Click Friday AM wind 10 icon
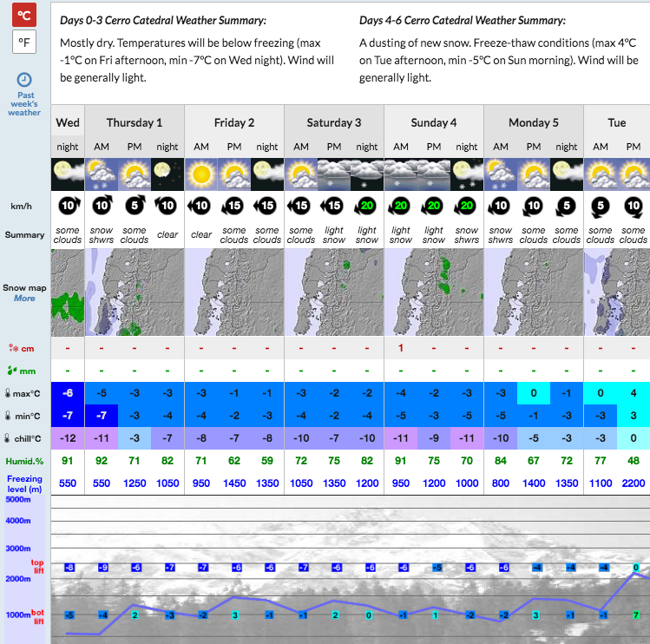The image size is (650, 644). click(200, 206)
